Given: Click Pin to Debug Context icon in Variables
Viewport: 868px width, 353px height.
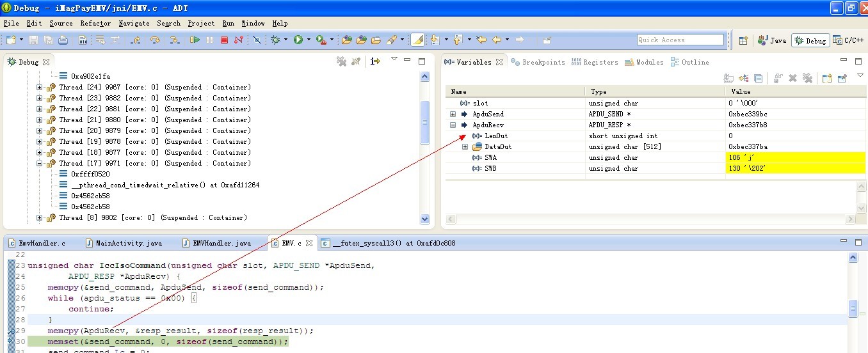Looking at the screenshot, I should coord(842,79).
